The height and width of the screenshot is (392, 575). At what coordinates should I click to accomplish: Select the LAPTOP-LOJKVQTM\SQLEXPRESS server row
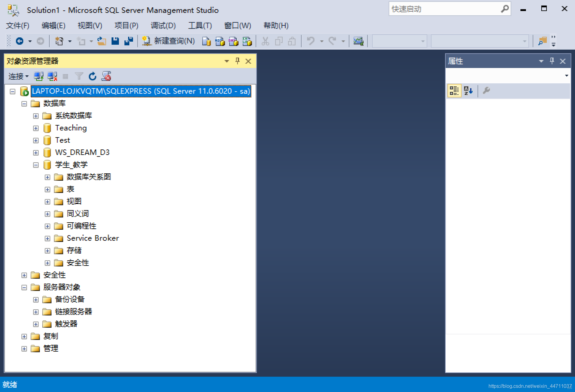point(141,91)
